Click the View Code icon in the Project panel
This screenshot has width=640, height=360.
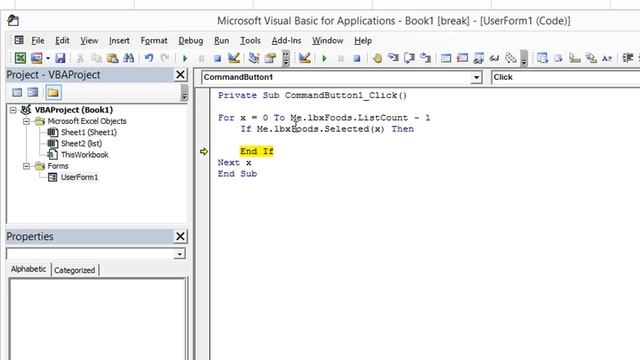(17, 92)
